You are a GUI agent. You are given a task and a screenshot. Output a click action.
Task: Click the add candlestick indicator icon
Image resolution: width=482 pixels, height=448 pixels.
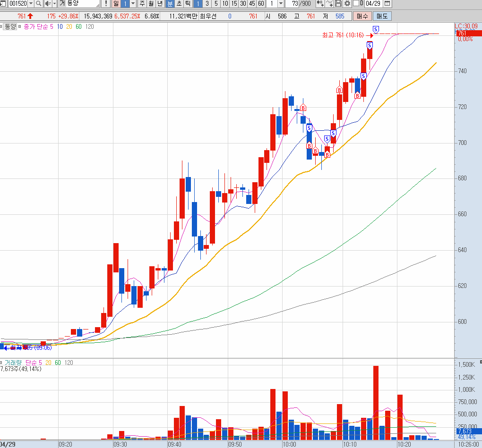pyautogui.click(x=320, y=4)
